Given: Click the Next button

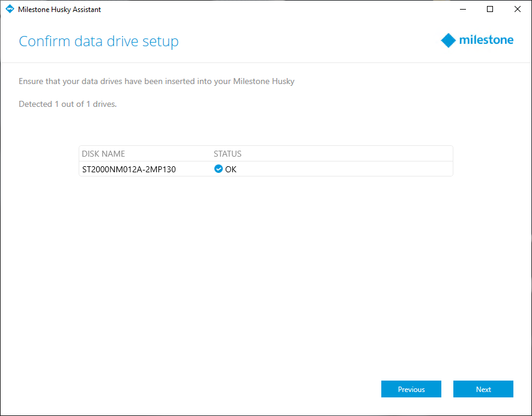Looking at the screenshot, I should (x=483, y=389).
